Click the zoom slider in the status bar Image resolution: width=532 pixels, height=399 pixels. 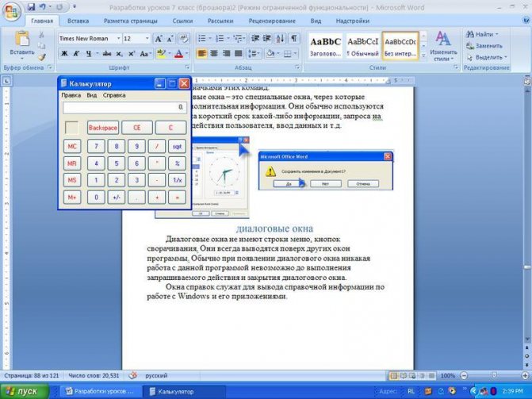[x=490, y=375]
